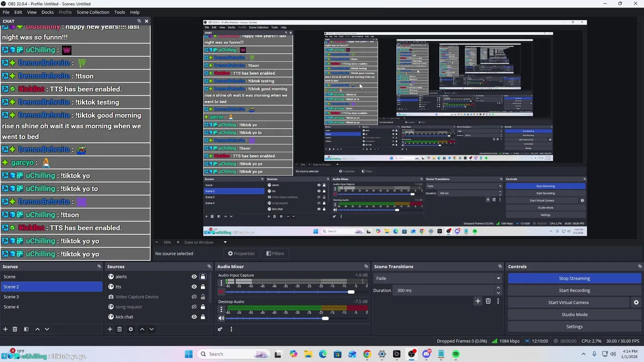Increase transition duration with up arrow
This screenshot has width=644, height=362.
coord(498,288)
